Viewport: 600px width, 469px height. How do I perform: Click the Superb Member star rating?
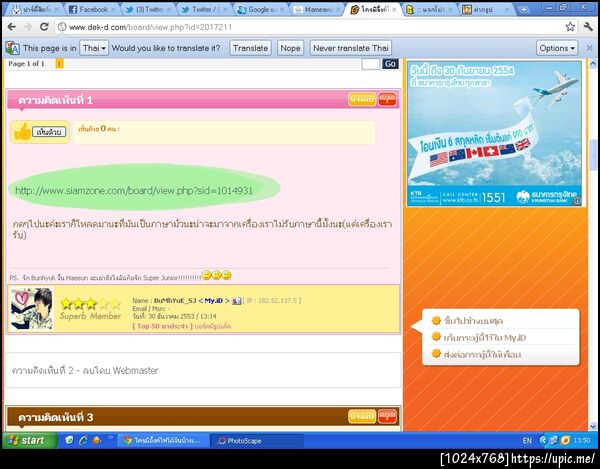[x=90, y=304]
